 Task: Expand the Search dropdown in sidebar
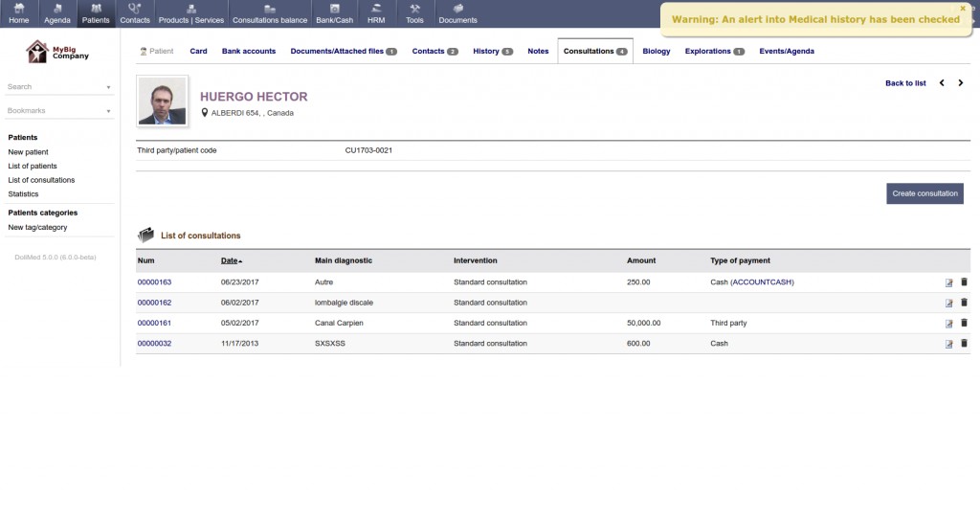coord(59,87)
